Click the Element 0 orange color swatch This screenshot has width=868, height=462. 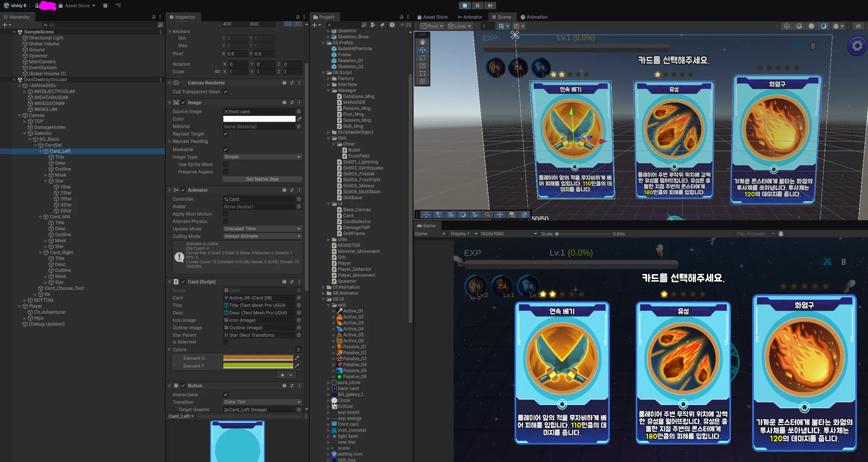(x=258, y=358)
